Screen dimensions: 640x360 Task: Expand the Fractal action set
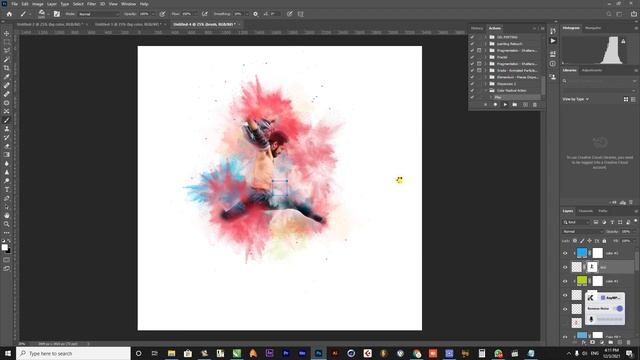point(486,57)
